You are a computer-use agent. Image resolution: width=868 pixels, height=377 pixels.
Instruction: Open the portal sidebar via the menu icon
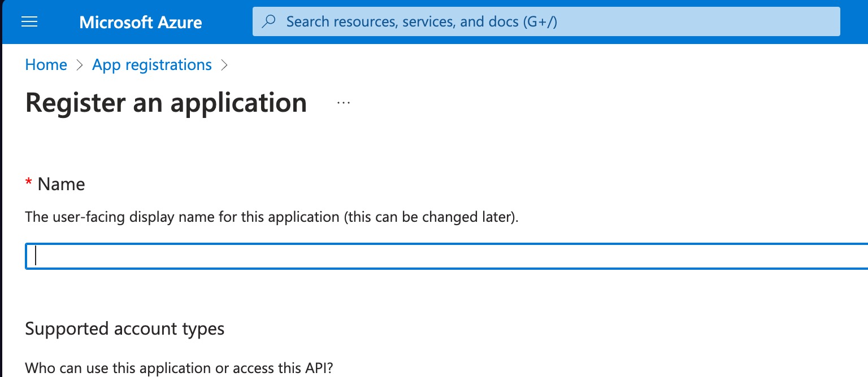29,22
